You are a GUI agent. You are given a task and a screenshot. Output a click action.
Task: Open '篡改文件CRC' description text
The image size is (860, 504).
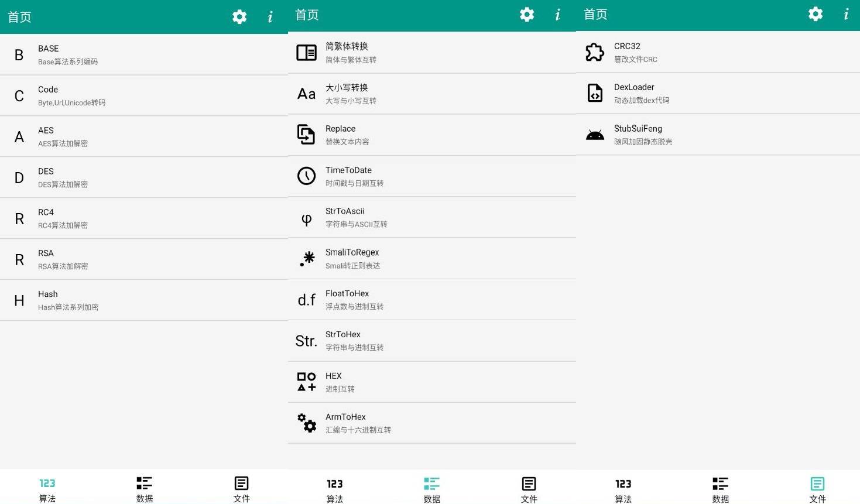pos(636,59)
